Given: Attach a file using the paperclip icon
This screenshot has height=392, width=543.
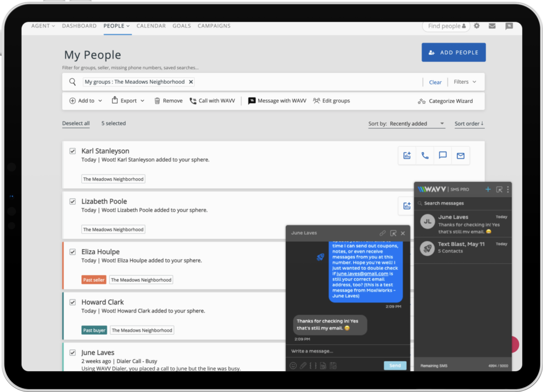Looking at the screenshot, I should 303,365.
